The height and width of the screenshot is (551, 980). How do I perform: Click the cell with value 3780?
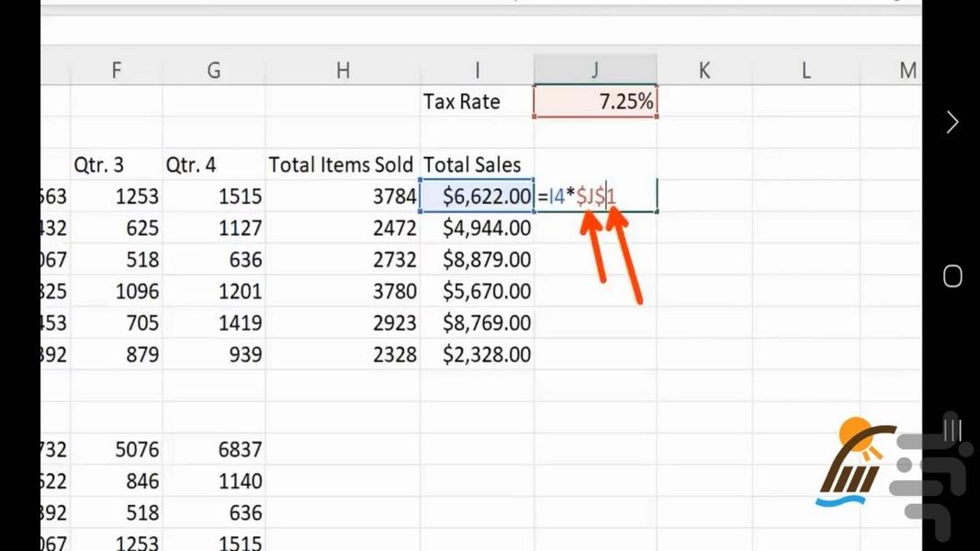343,292
